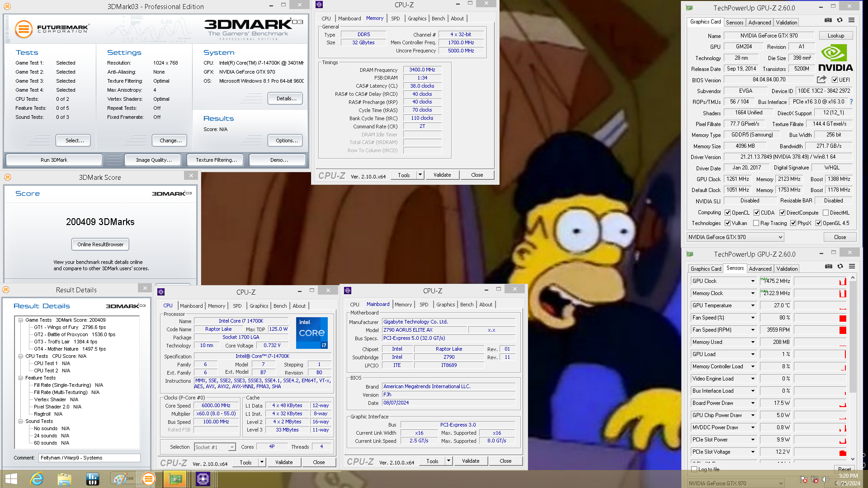Click the NVIDIA logo in GPU-Z
Screen dimensions: 868x488
pyautogui.click(x=835, y=58)
